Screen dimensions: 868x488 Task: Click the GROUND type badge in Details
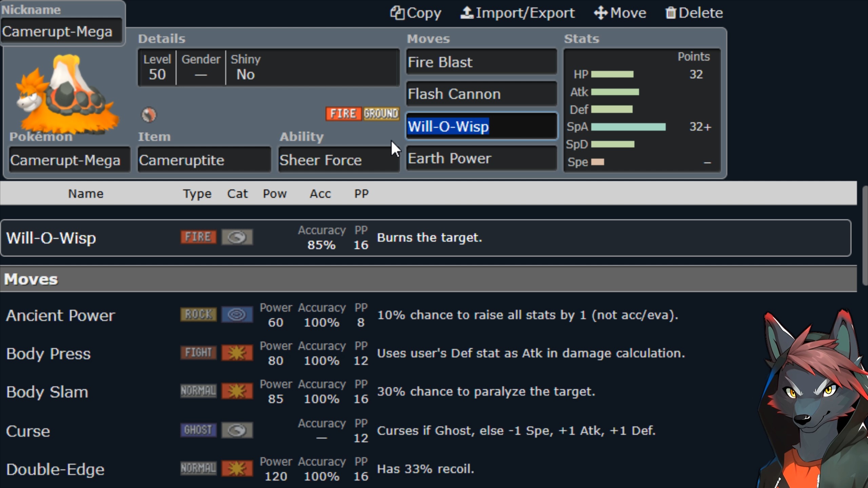tap(381, 114)
